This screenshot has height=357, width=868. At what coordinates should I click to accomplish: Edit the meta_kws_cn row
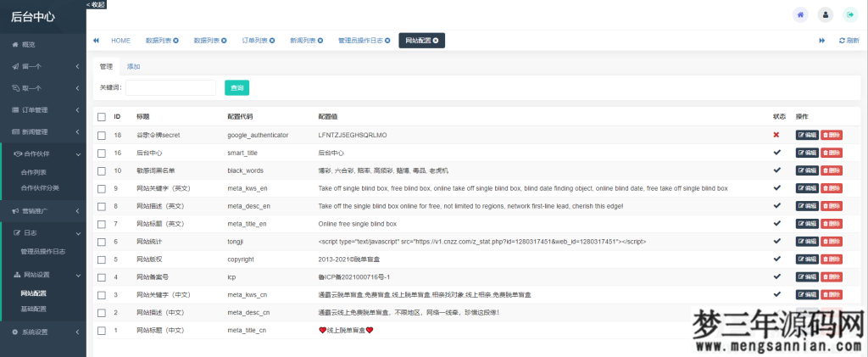(807, 294)
